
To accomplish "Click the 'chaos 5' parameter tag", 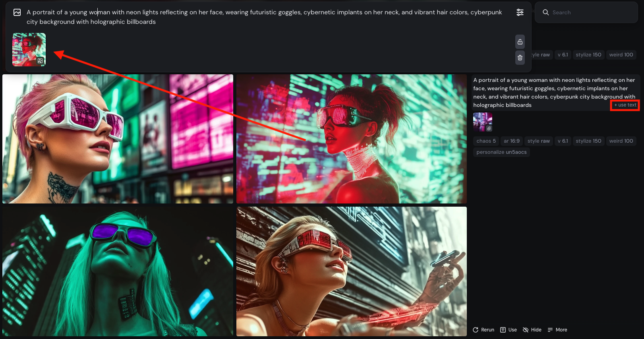I will click(x=486, y=141).
